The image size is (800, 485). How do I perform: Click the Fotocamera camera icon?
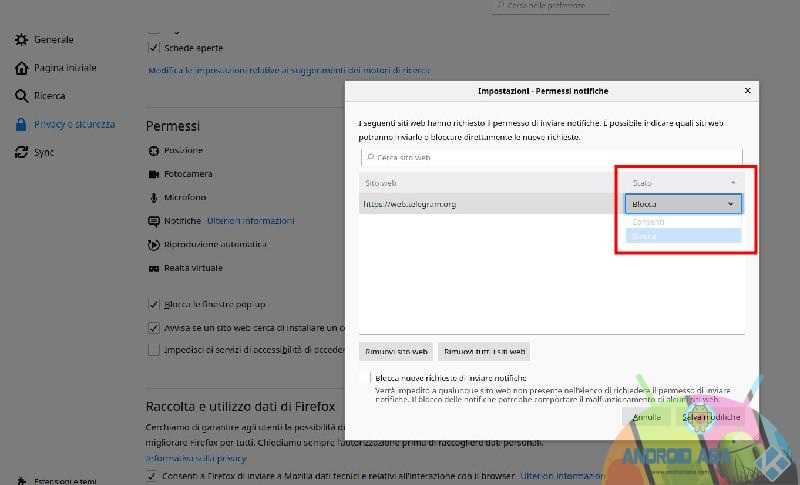click(x=154, y=174)
